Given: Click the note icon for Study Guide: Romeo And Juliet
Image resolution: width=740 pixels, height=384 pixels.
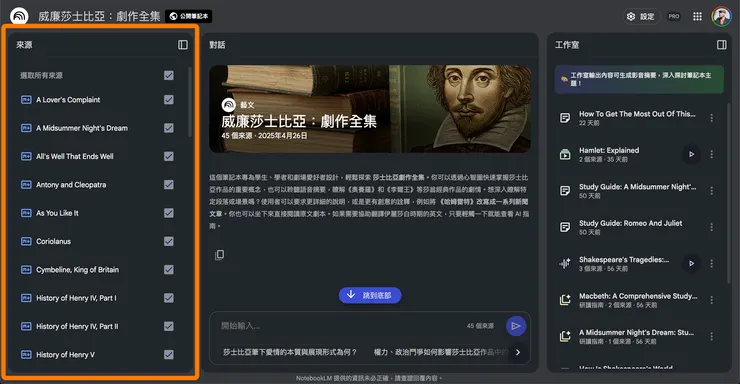Looking at the screenshot, I should pyautogui.click(x=565, y=227).
